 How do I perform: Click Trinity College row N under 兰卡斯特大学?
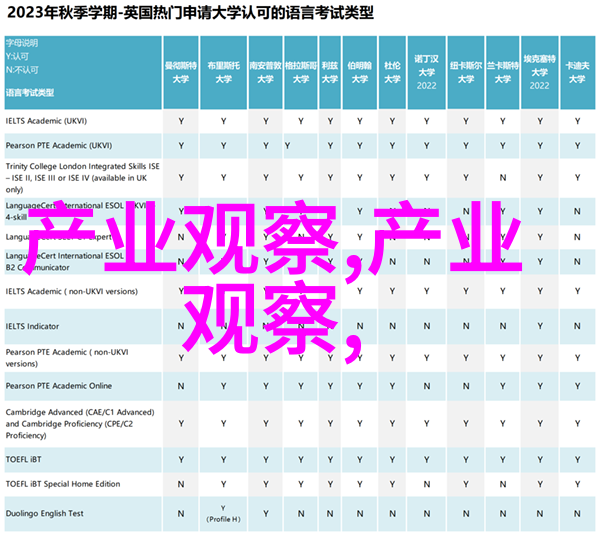502,178
